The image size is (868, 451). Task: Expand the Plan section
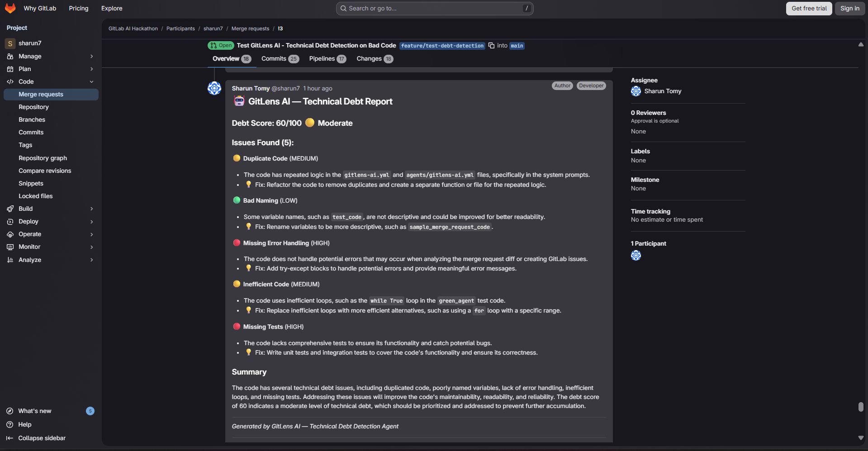[92, 69]
